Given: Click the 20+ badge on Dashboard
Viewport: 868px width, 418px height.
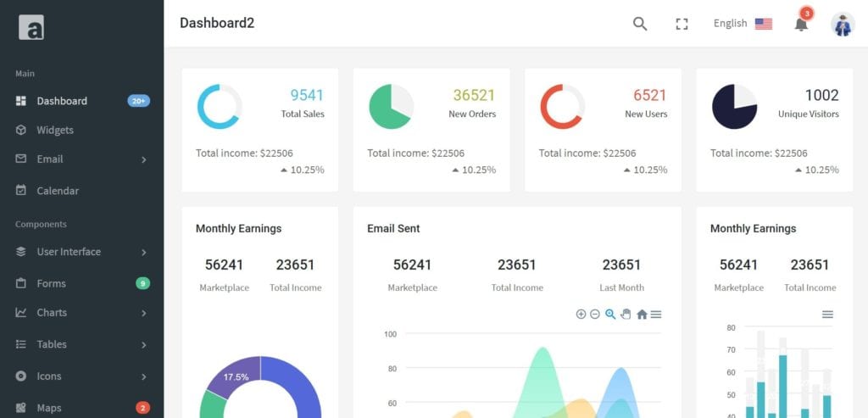Looking at the screenshot, I should point(138,101).
